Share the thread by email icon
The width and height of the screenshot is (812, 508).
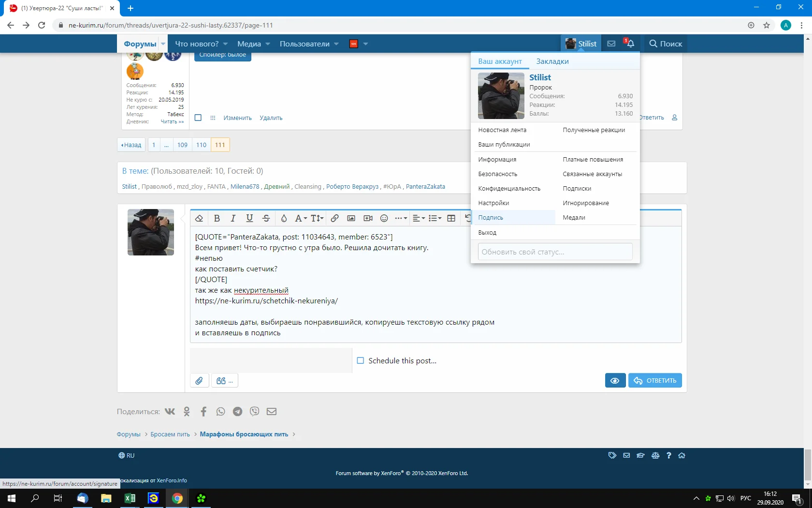[x=272, y=412]
